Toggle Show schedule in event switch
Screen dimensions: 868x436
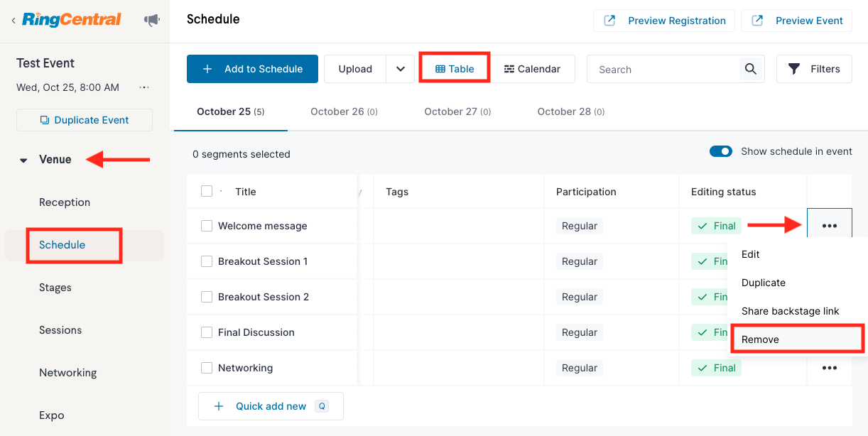pos(721,151)
